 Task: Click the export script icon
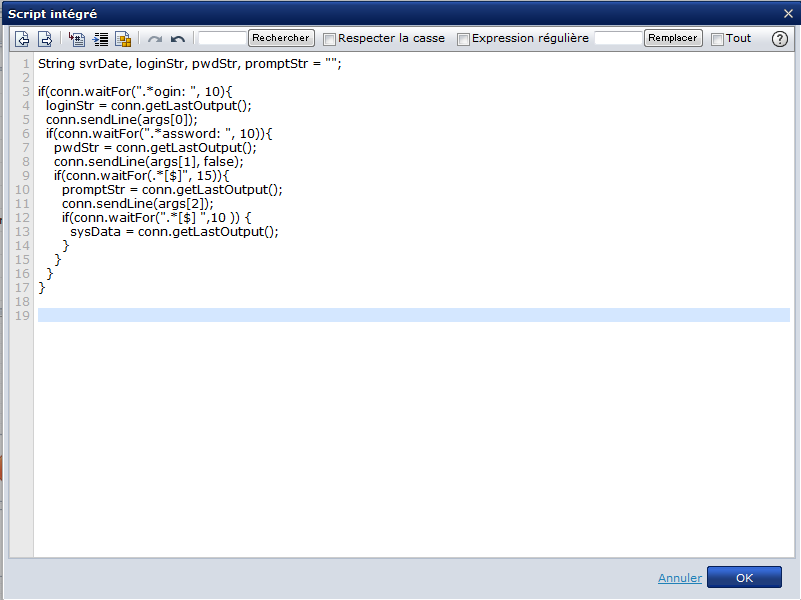click(x=45, y=39)
